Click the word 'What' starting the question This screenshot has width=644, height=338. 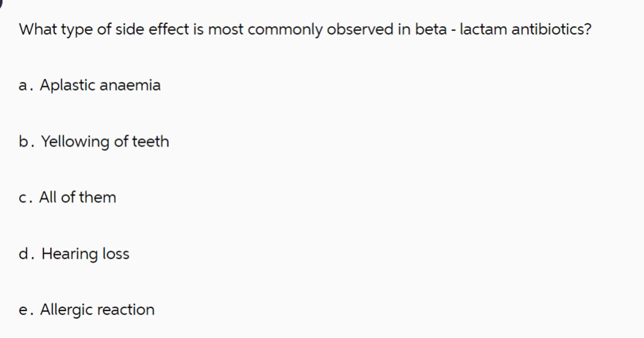click(38, 29)
